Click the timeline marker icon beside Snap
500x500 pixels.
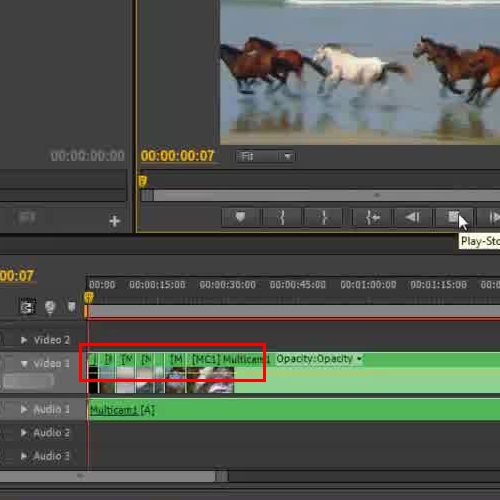click(x=50, y=307)
